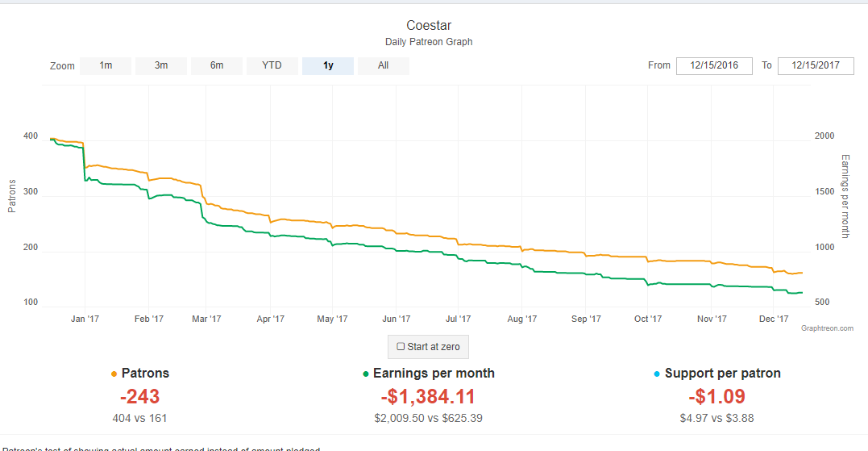Enable the Start at zero checkbox
The image size is (868, 451).
(x=401, y=347)
